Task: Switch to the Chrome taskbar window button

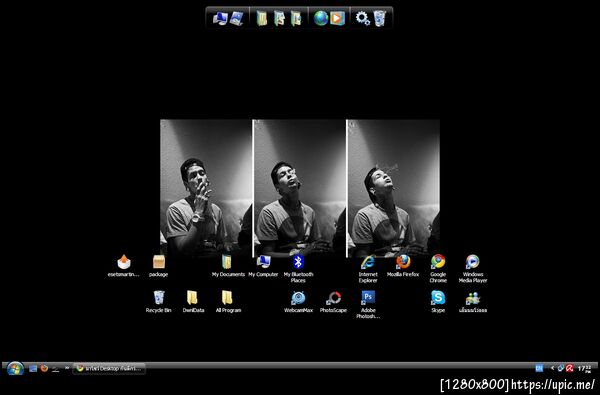Action: [109, 368]
